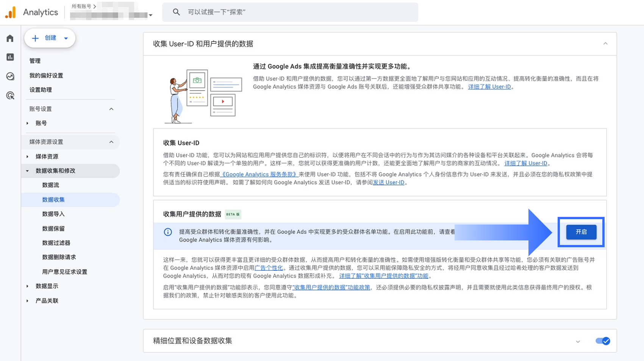Select 数据流 in the sidebar
Image resolution: width=644 pixels, height=361 pixels.
point(51,185)
